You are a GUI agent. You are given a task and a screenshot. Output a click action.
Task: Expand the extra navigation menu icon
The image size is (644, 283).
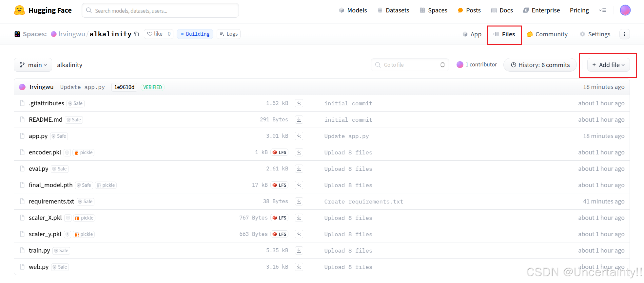pyautogui.click(x=602, y=10)
